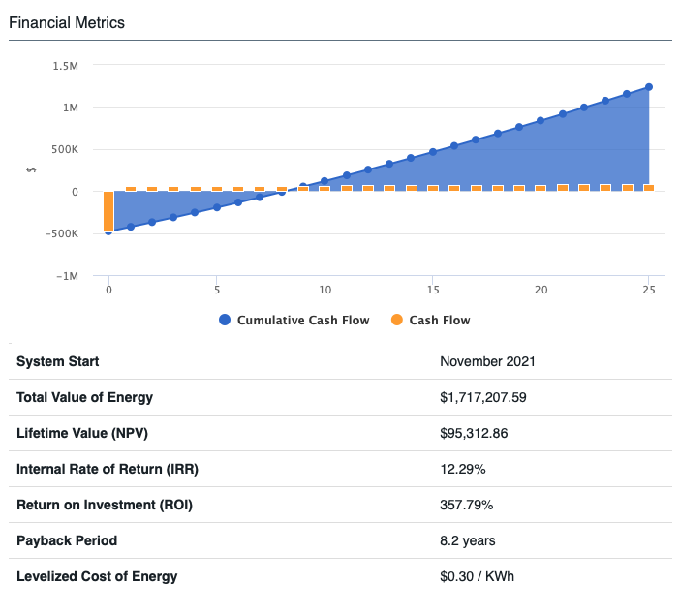This screenshot has width=680, height=616.
Task: Click the blue circle legend marker
Action: [225, 321]
